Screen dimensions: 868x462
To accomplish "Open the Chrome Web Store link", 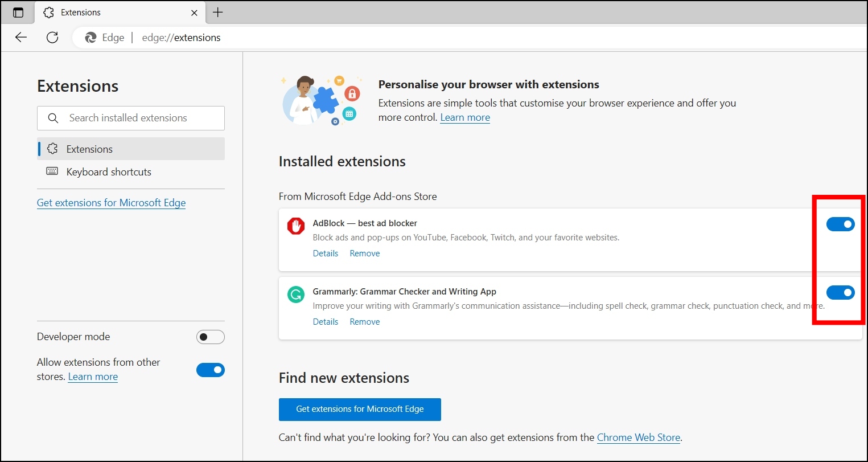I will [639, 438].
